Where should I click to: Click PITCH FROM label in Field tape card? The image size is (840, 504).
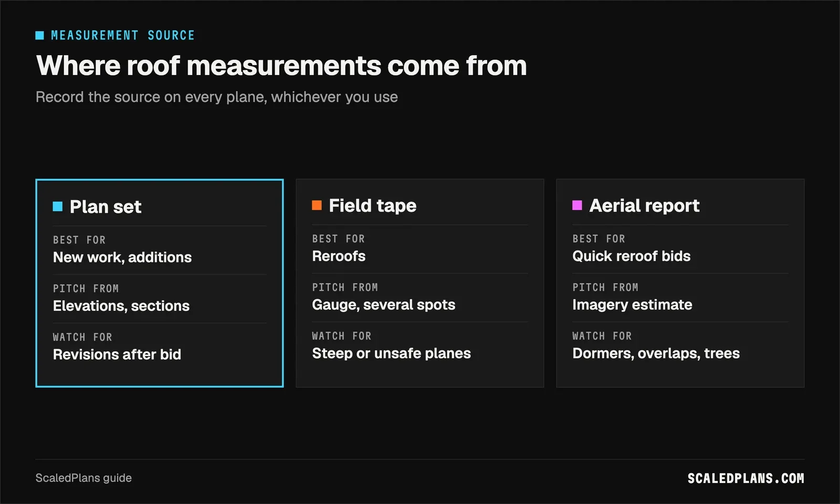tap(345, 288)
